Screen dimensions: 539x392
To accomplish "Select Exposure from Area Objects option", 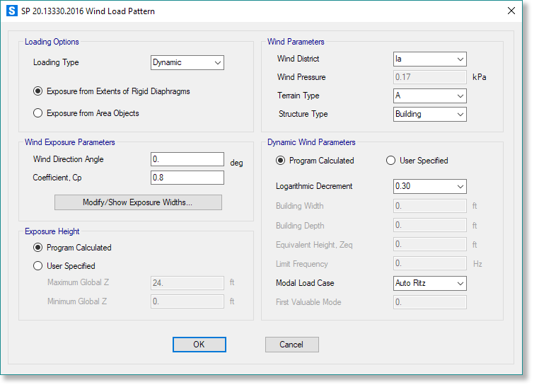I will pyautogui.click(x=38, y=113).
